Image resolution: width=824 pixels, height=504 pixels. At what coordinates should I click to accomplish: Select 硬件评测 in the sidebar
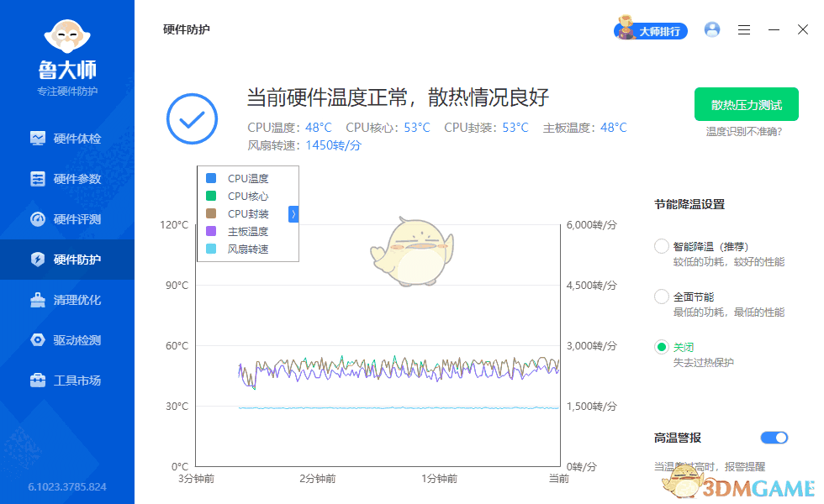click(x=67, y=218)
